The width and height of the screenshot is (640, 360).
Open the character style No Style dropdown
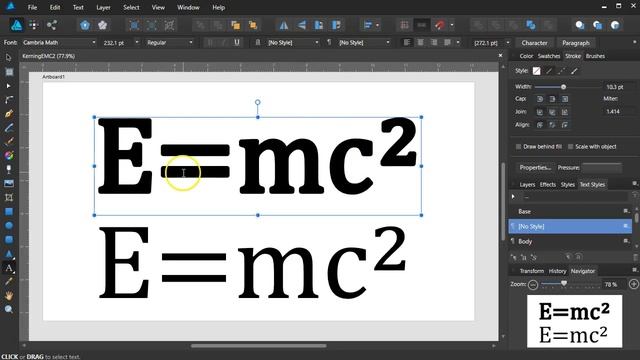pyautogui.click(x=316, y=42)
